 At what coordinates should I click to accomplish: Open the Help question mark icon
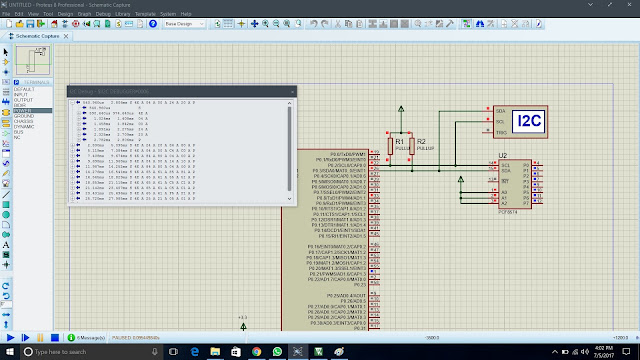tap(153, 24)
